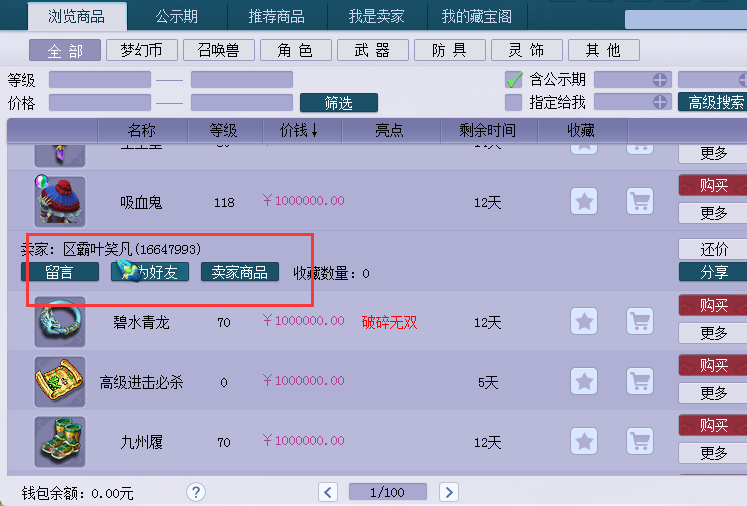
Task: Select 防具 category filter
Action: click(x=450, y=50)
